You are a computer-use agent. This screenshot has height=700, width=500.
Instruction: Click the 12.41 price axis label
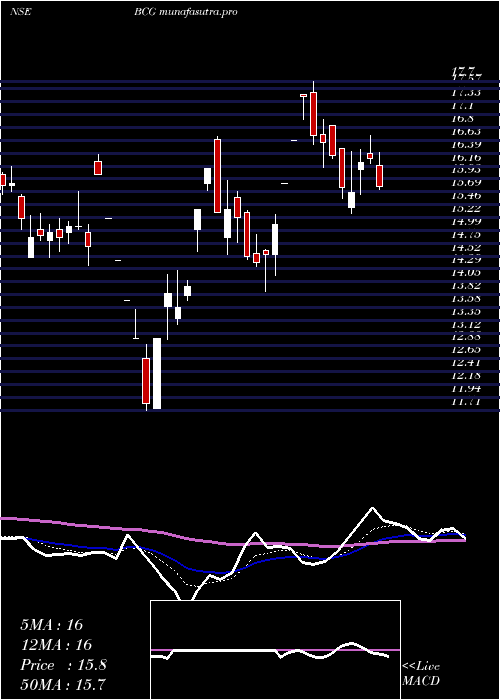tap(466, 362)
